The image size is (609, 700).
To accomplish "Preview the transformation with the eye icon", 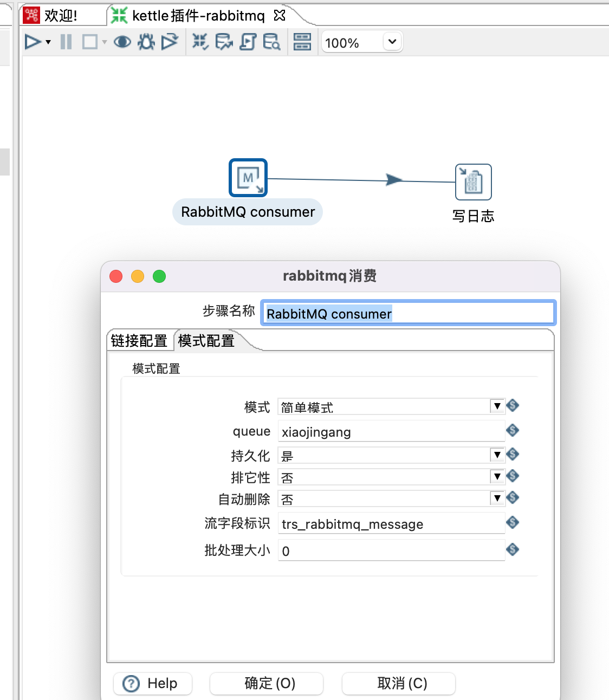I will 122,42.
